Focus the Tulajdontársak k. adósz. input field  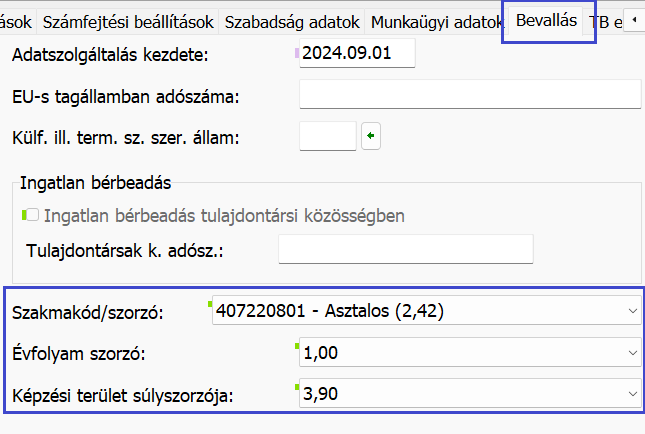[x=405, y=250]
